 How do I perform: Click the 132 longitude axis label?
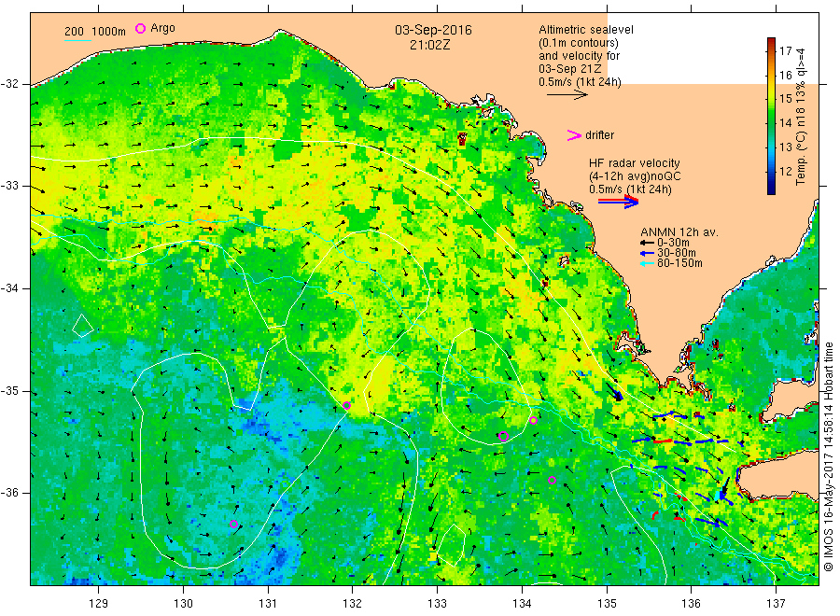point(352,604)
